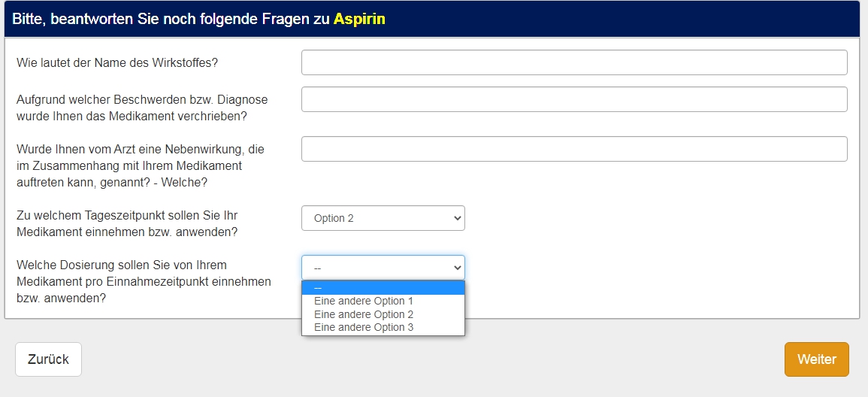Open the Tageszeitpunkt dropdown showing Option 2

click(x=383, y=218)
